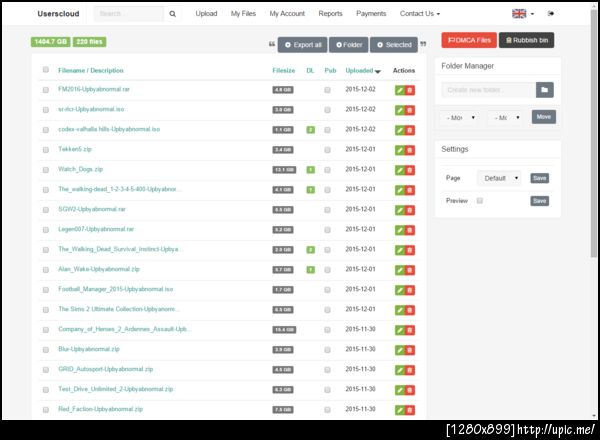Delete the Red_Faction-Upbyabnormal.zip file
This screenshot has width=600, height=440.
(x=410, y=410)
